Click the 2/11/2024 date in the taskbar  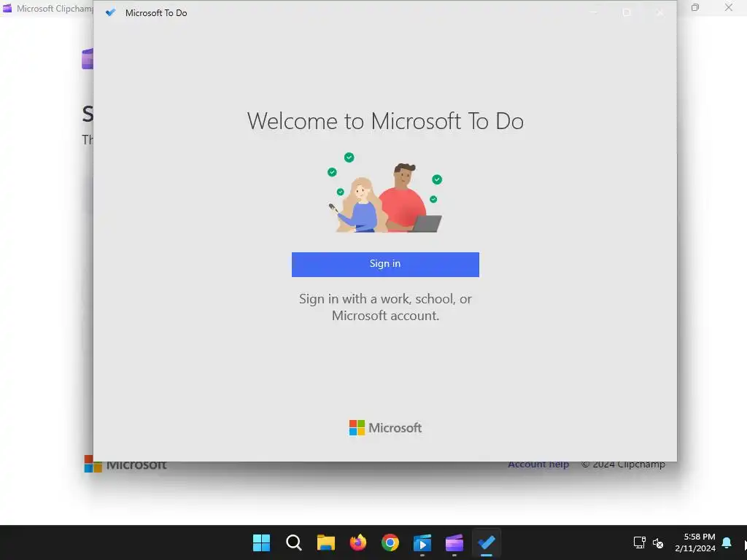[x=695, y=548]
